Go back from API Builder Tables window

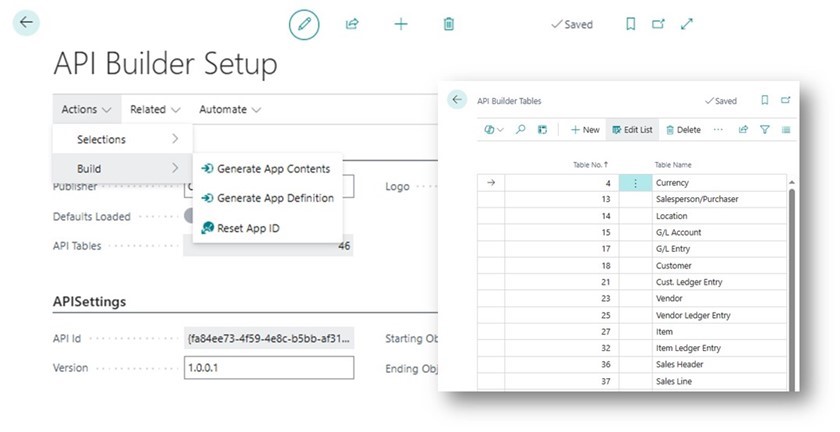click(457, 100)
